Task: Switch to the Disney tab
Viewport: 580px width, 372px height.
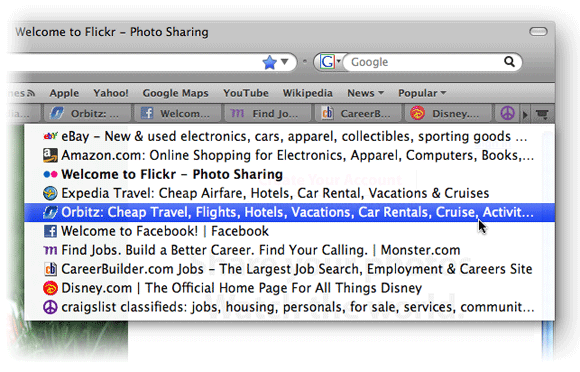Action: click(x=448, y=114)
